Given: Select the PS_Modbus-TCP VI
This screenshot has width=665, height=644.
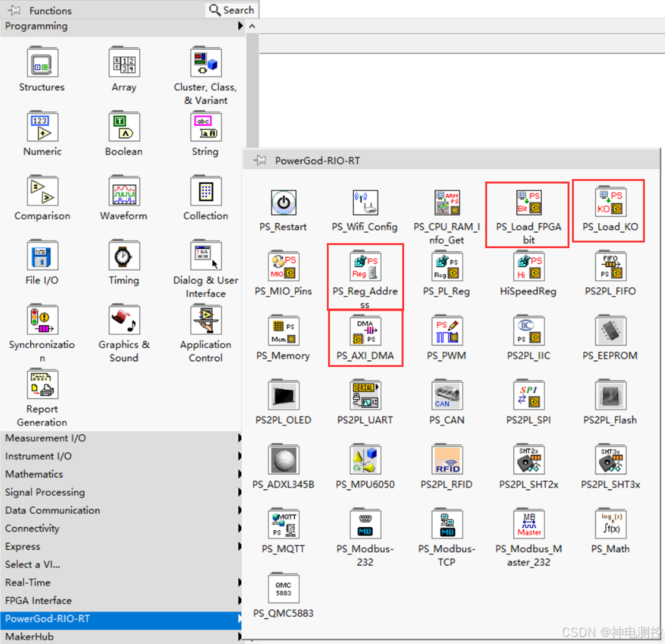Looking at the screenshot, I should [x=447, y=523].
